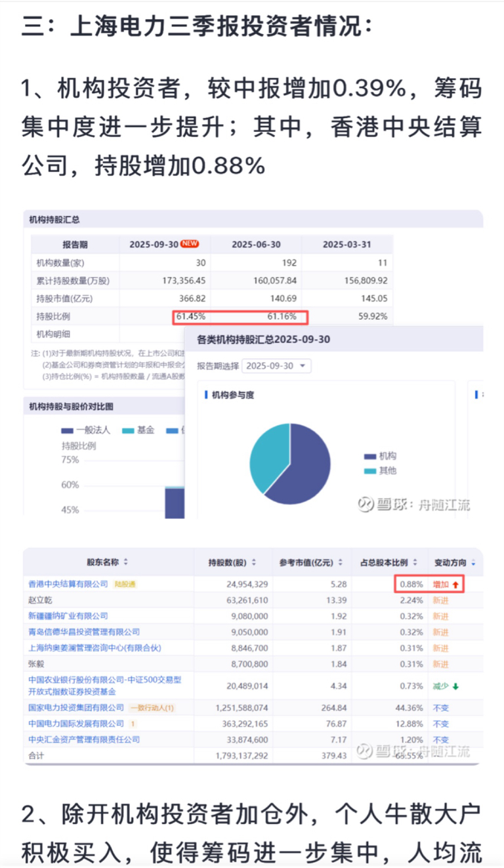Click 61.45% holding ratio cell
This screenshot has height=868, width=504.
pyautogui.click(x=191, y=317)
